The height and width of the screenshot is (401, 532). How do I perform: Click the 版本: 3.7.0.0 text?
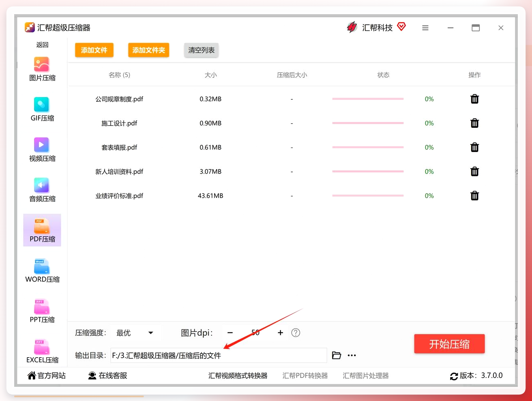[x=481, y=376]
